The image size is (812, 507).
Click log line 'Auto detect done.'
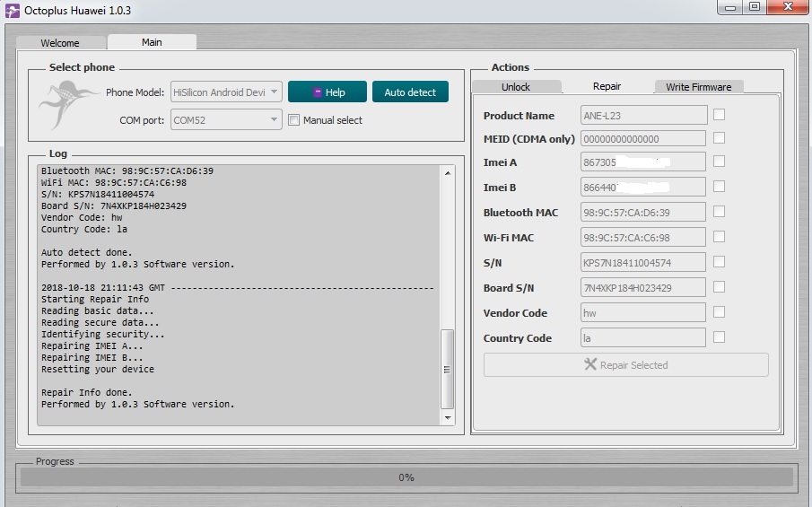click(86, 252)
